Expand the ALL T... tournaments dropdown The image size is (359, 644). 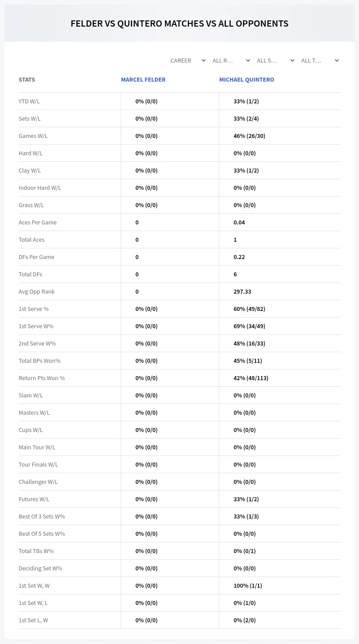coord(320,60)
